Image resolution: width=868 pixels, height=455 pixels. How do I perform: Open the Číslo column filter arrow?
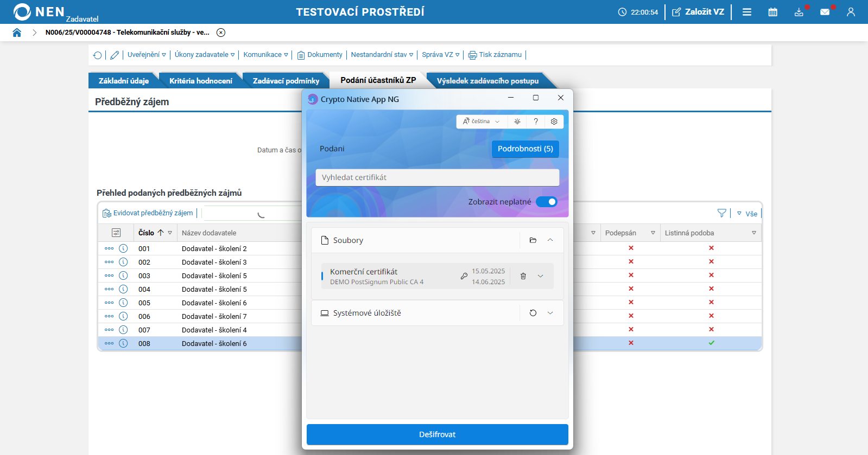pos(170,233)
